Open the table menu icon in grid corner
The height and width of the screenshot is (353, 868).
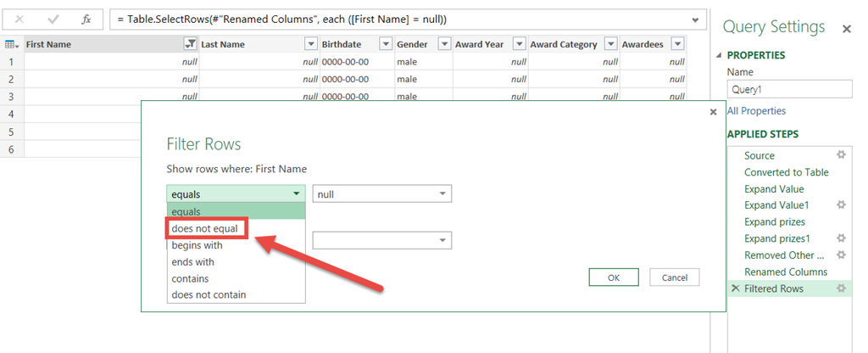pos(12,44)
